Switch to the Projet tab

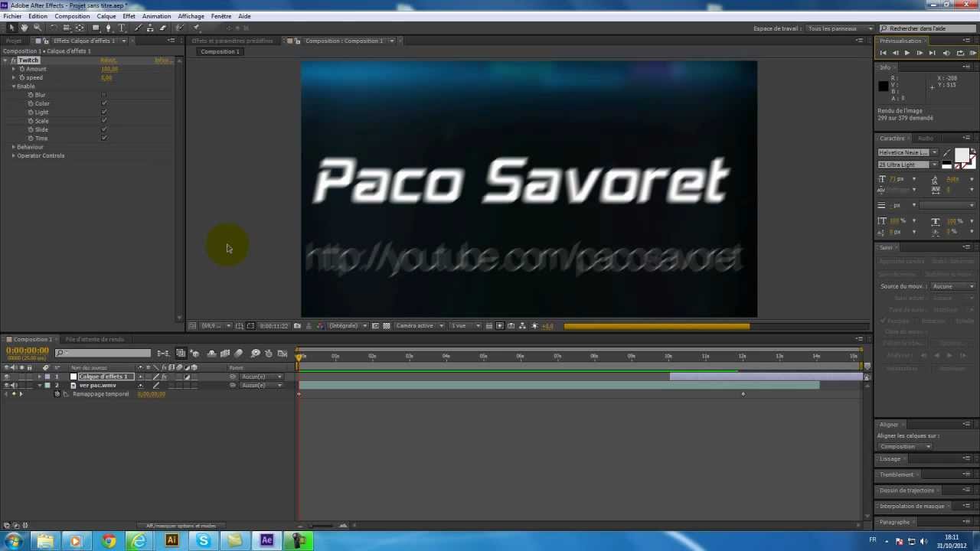tap(14, 41)
